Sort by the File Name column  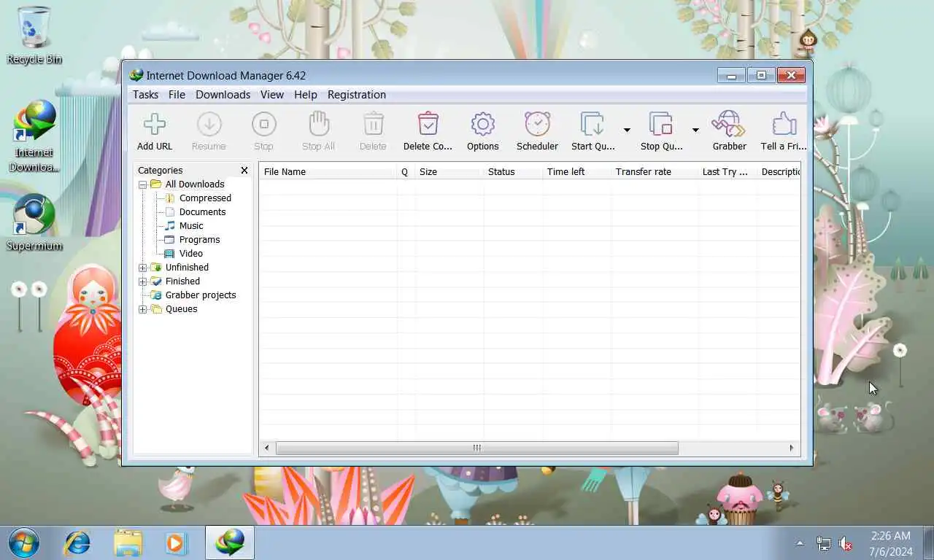pos(328,172)
